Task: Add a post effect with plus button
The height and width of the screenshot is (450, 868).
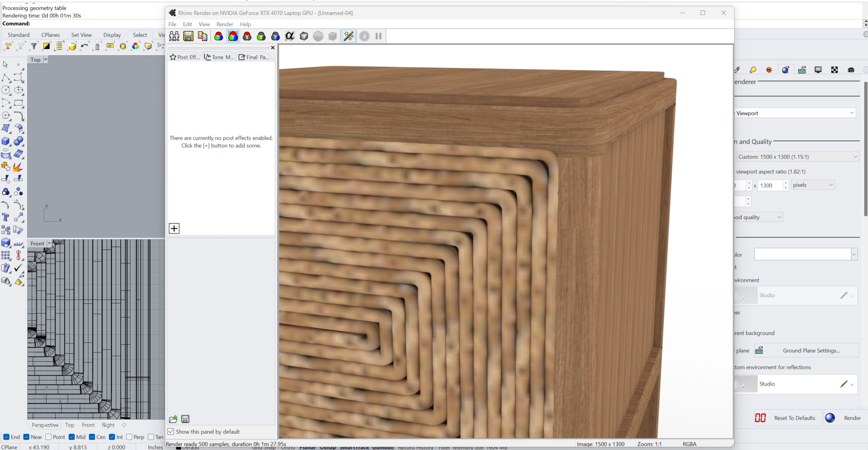Action: tap(174, 228)
